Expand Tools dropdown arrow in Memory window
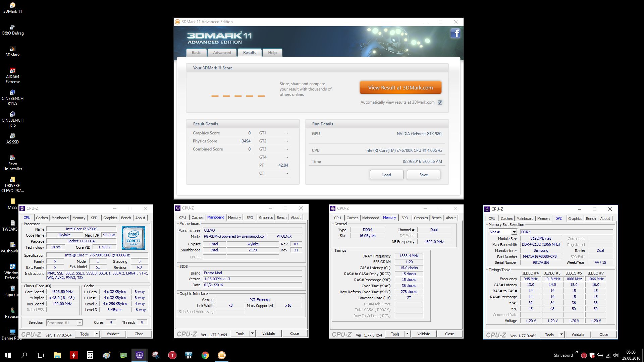644x362 pixels. (x=407, y=334)
